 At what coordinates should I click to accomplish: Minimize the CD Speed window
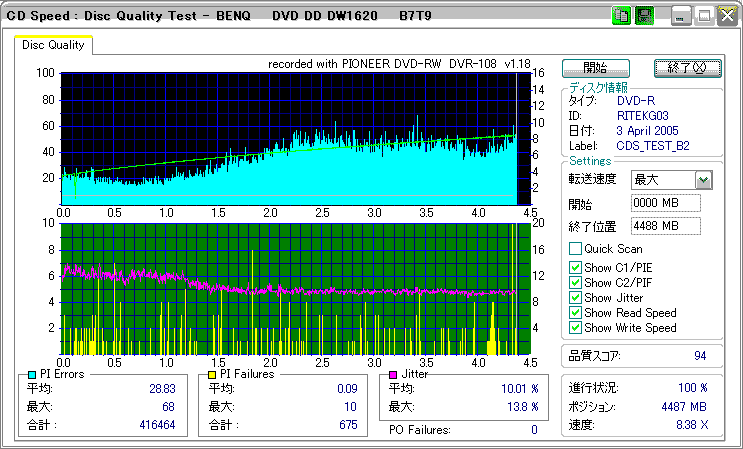click(682, 16)
